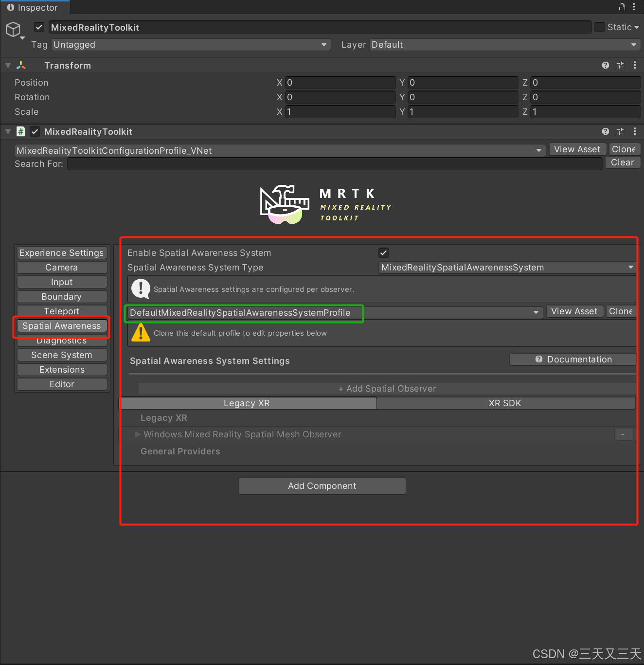Open MixedRealityToolkit component context menu

(635, 131)
